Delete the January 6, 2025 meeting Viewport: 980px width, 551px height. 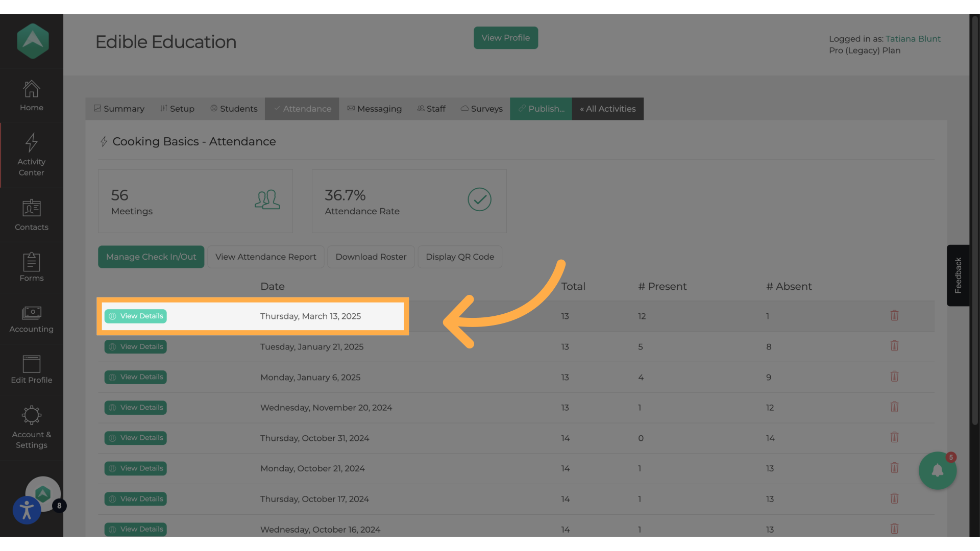pos(894,377)
